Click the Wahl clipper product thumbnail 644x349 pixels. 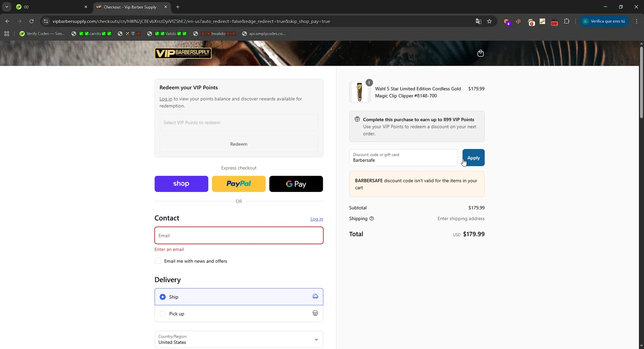point(360,92)
